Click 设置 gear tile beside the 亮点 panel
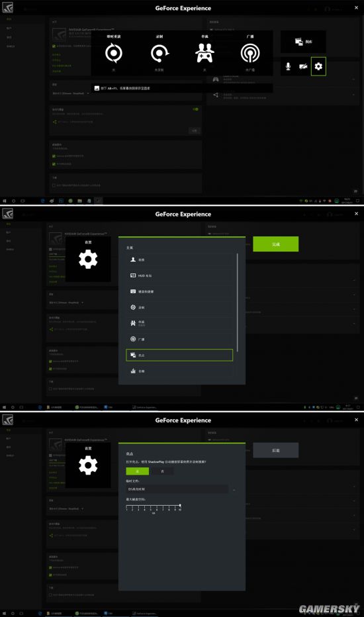Screen dimensions: 364x617 [88, 465]
